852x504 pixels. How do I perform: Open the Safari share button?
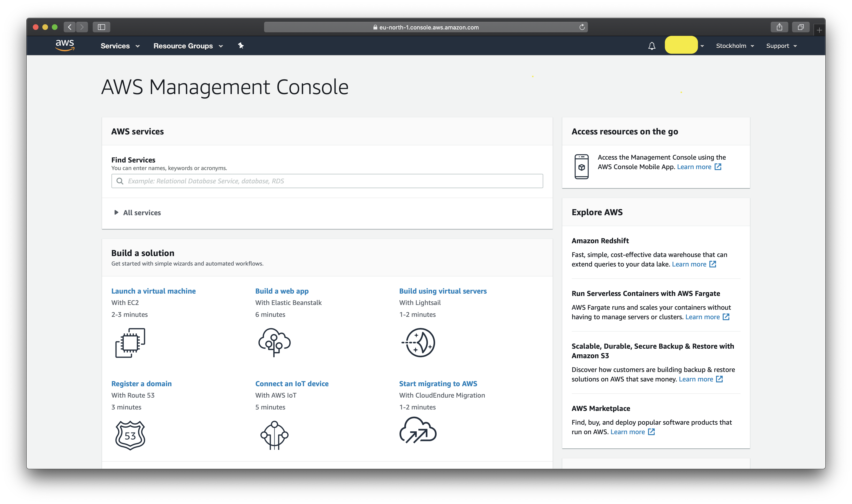point(779,27)
